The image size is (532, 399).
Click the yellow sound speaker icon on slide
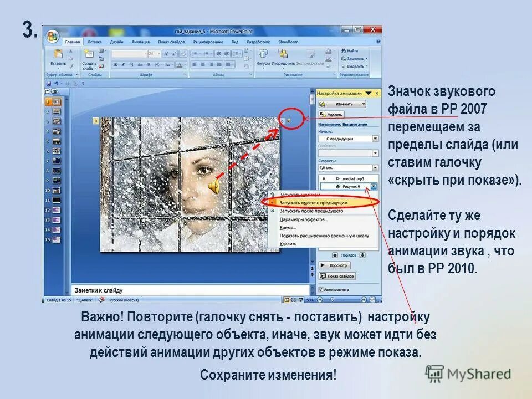click(213, 187)
